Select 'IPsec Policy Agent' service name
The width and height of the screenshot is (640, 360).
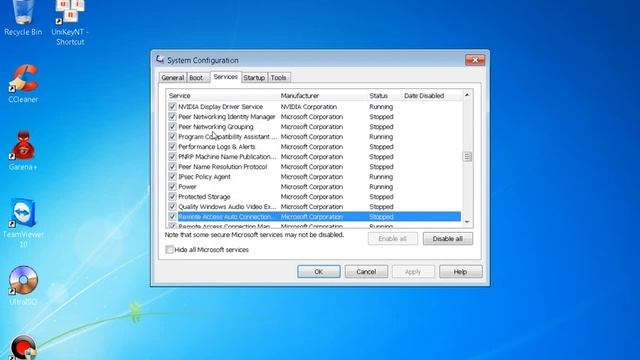tap(204, 177)
